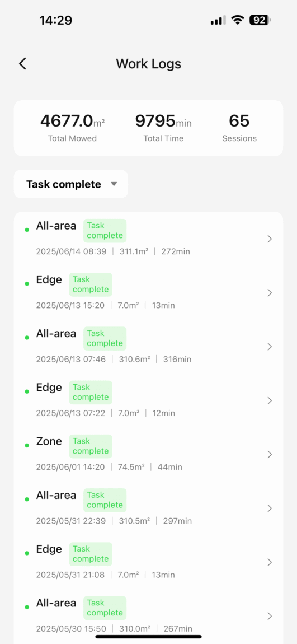Open the Task complete filter dropdown
Viewport: 297px width, 644px height.
tap(71, 184)
